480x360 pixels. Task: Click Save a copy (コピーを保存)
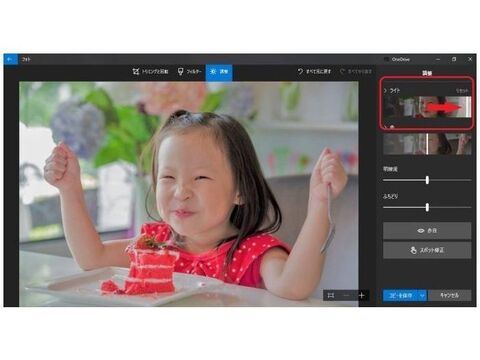click(x=401, y=295)
